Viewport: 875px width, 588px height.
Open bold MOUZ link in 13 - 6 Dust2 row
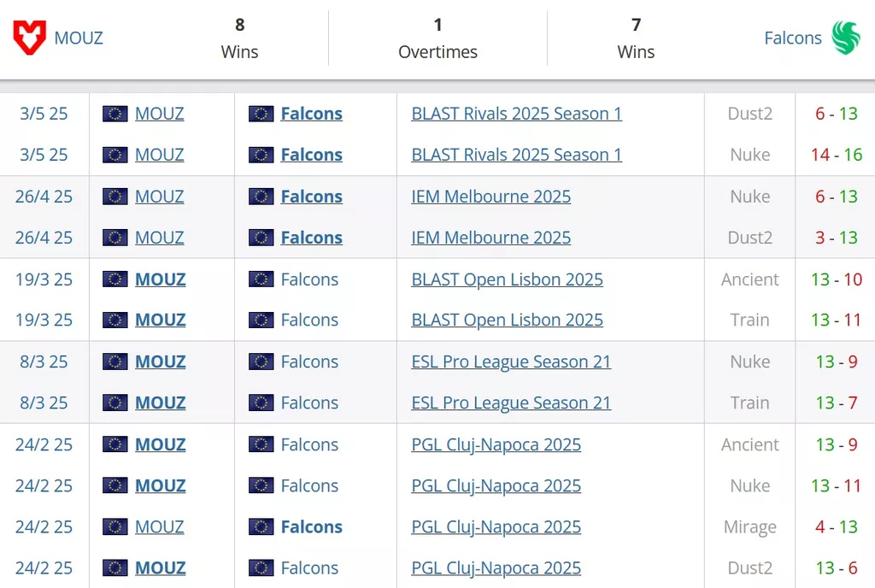pyautogui.click(x=160, y=568)
